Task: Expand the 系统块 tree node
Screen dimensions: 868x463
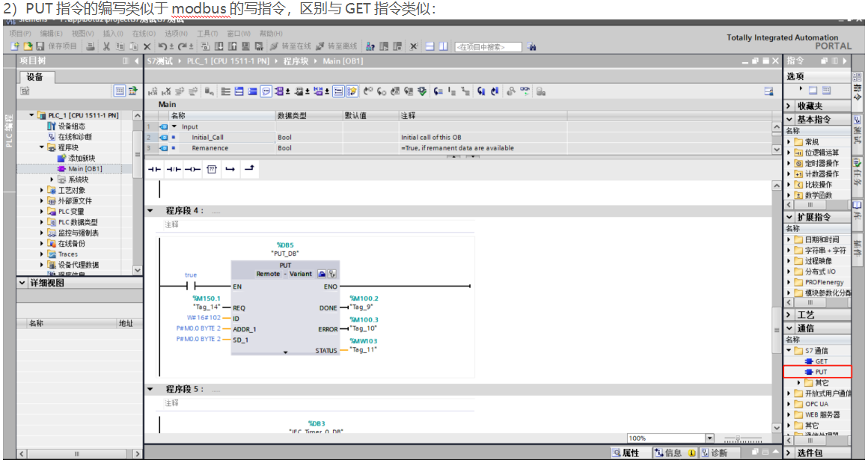Action: click(x=52, y=180)
